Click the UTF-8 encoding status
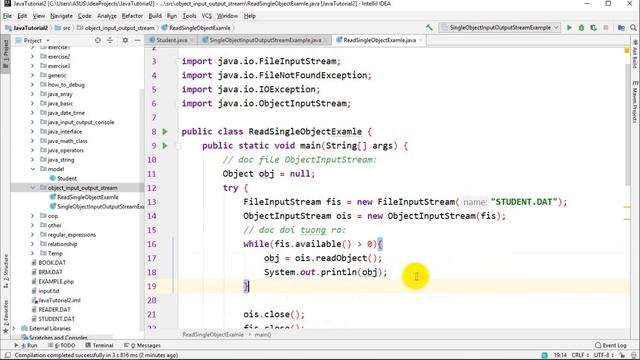 pyautogui.click(x=603, y=355)
